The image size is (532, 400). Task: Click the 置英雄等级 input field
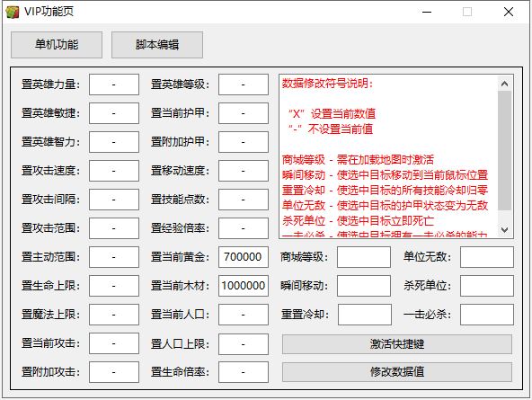[244, 84]
